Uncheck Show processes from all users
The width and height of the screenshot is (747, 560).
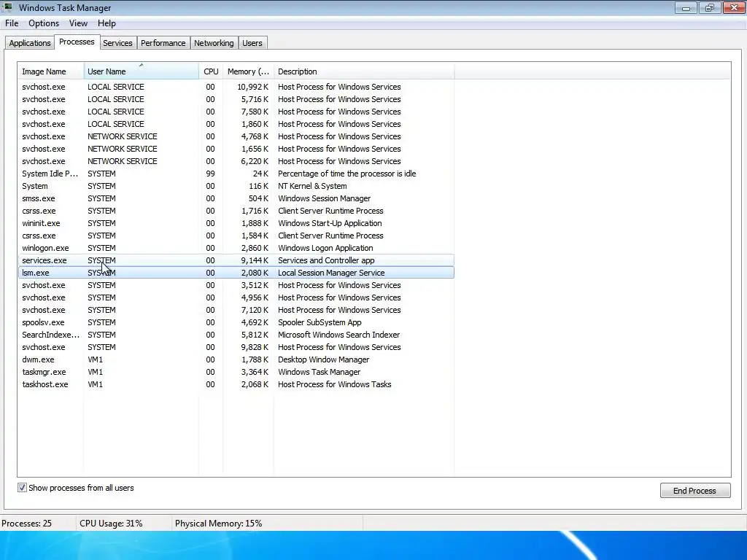coord(23,488)
